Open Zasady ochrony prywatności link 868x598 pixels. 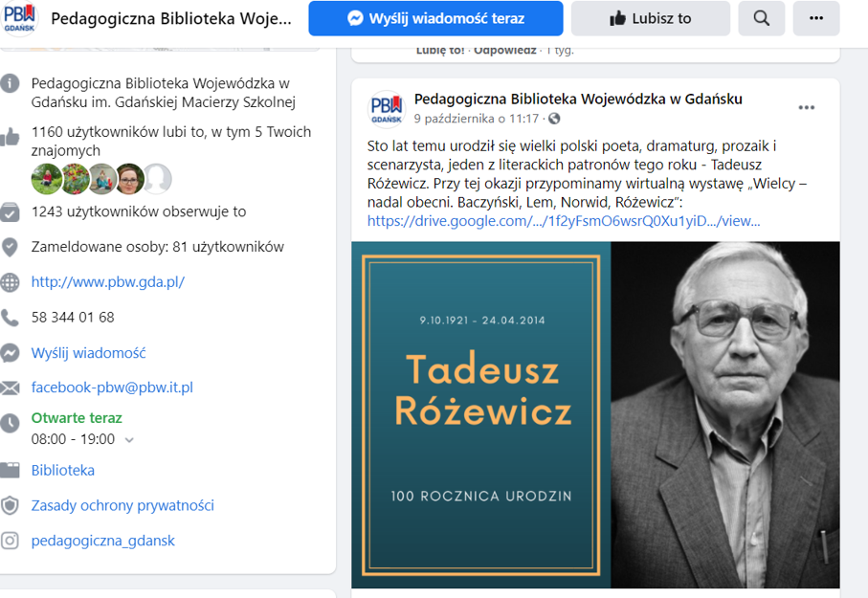coord(122,505)
